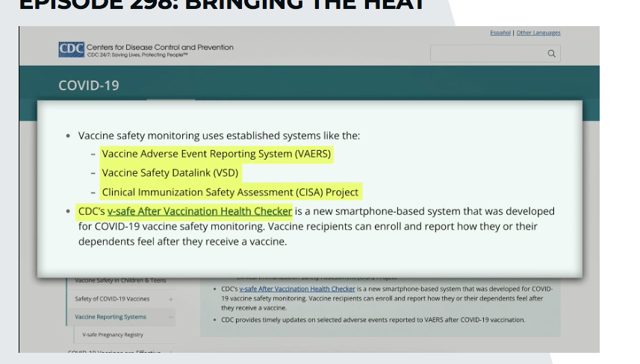The width and height of the screenshot is (640, 364).
Task: Open V-safe Pregnancy Registry sidebar item
Action: (113, 335)
